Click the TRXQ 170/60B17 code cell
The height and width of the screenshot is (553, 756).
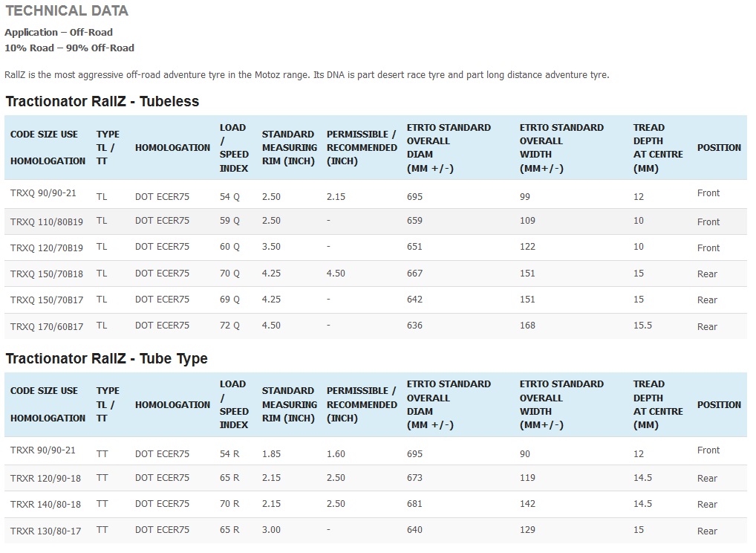(47, 327)
